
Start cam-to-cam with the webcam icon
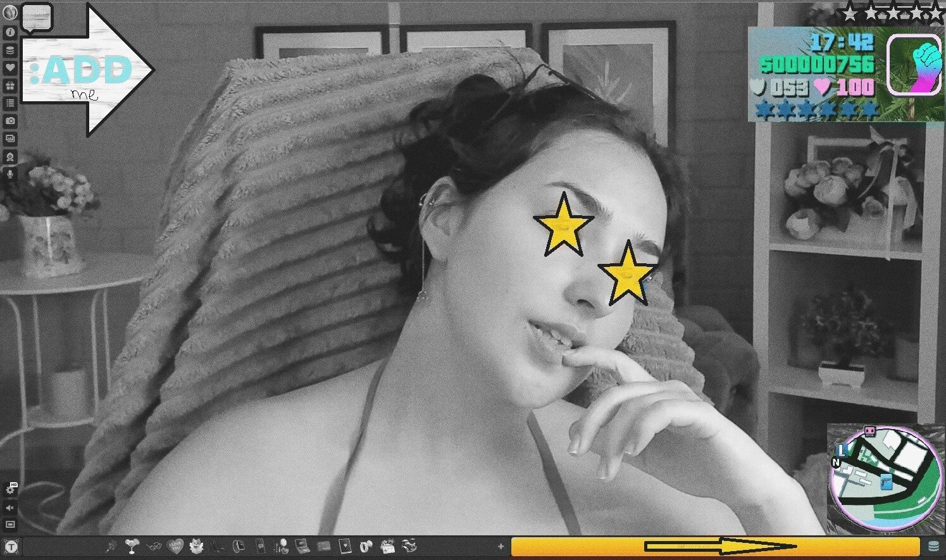[x=10, y=156]
